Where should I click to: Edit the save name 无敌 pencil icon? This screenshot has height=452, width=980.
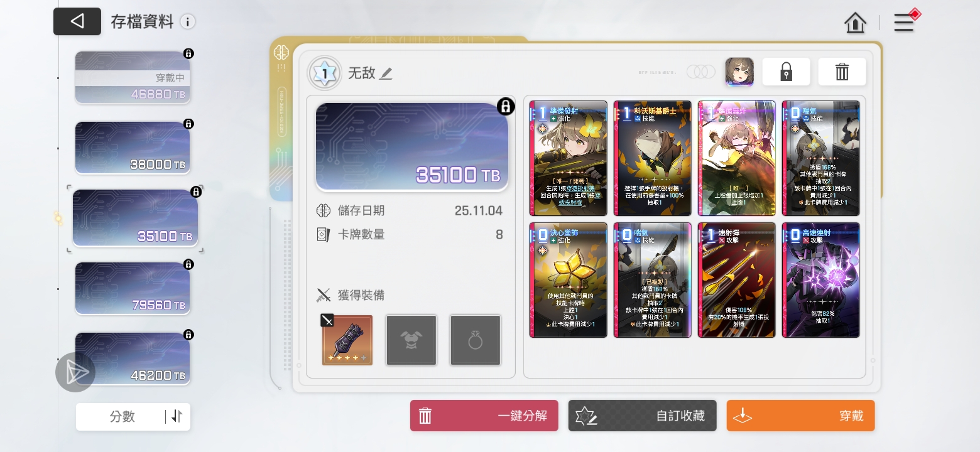click(386, 74)
